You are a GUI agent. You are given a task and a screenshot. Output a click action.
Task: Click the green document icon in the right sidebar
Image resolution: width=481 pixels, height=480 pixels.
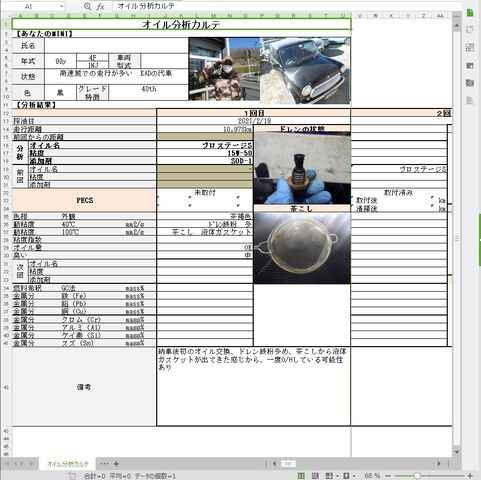[x=470, y=13]
